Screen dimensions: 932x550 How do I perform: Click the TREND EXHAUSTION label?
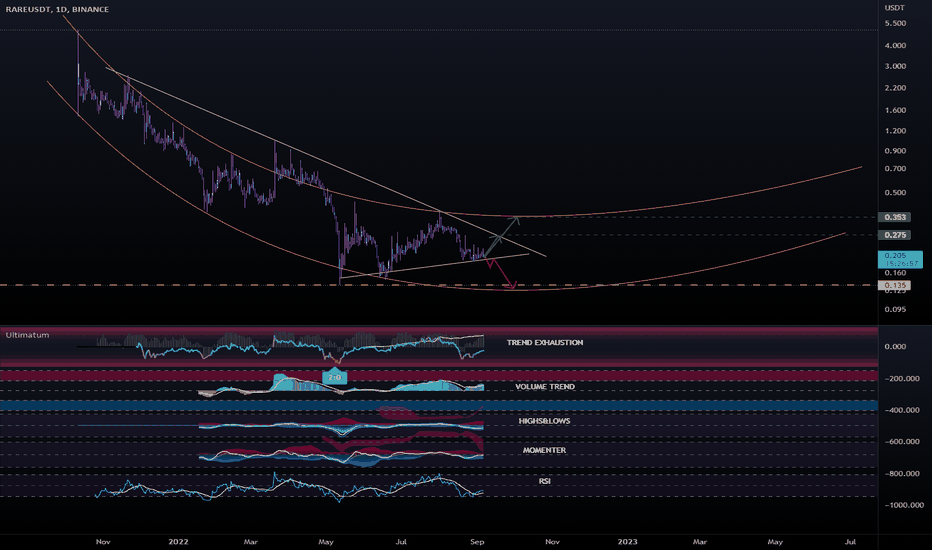(x=544, y=342)
